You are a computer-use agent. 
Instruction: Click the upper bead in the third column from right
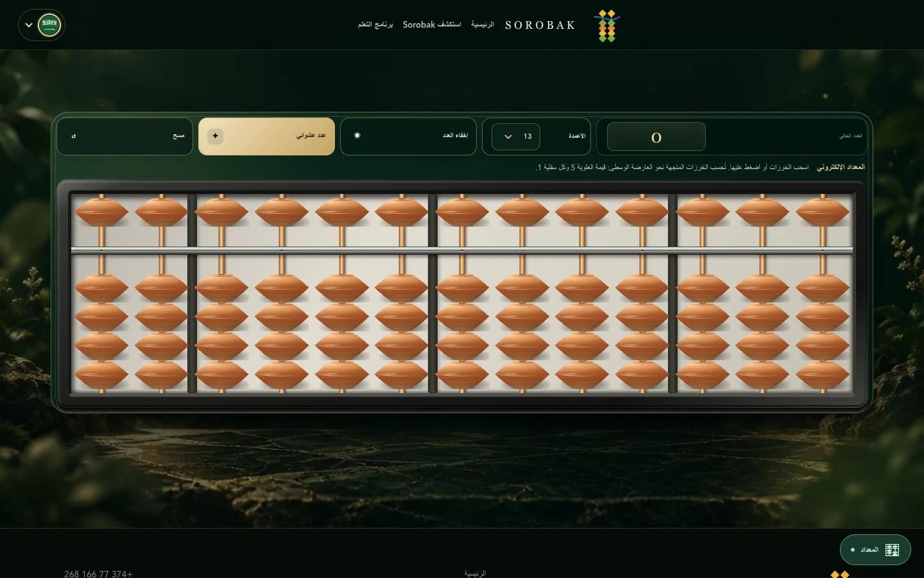703,211
